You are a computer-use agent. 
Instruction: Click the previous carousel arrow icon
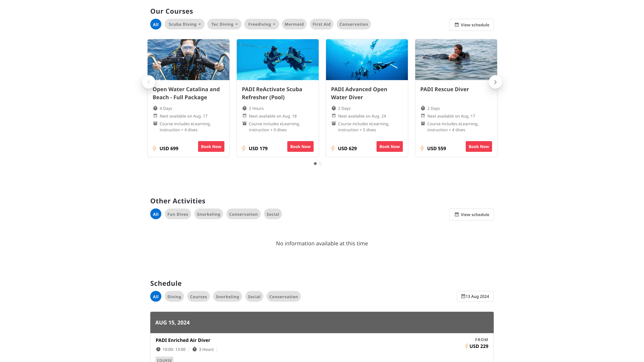(x=148, y=82)
